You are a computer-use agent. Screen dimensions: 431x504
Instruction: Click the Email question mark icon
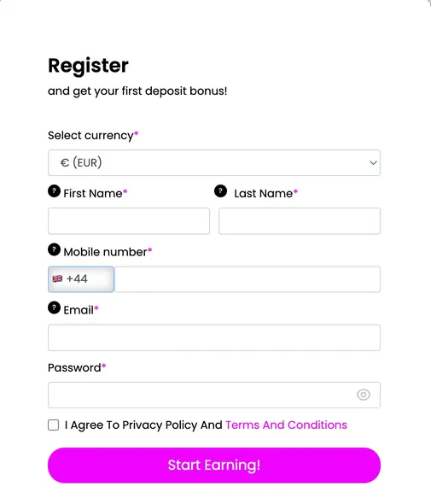(x=55, y=308)
